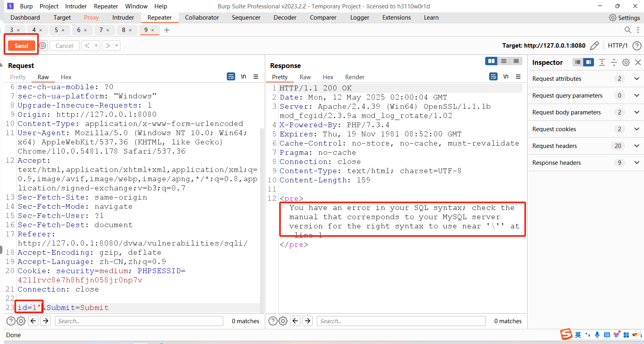The image size is (644, 344).
Task: Open the Burp menu
Action: (26, 6)
